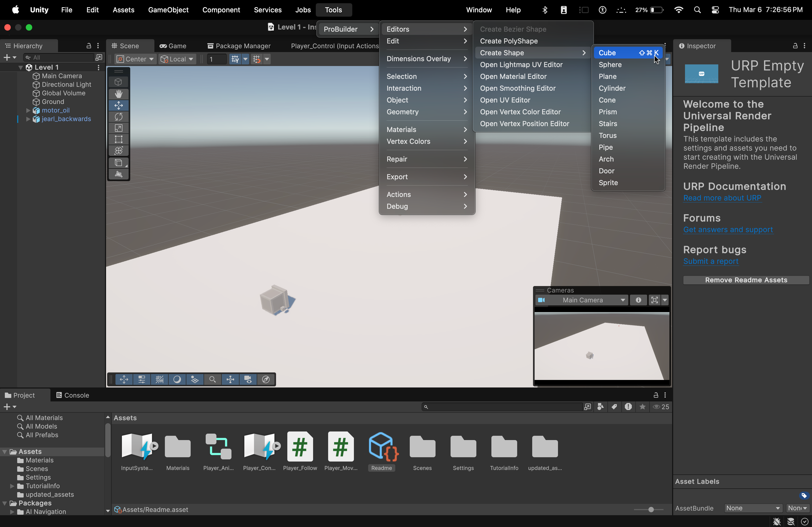Image resolution: width=812 pixels, height=527 pixels.
Task: Click the Cameras overlay info button
Action: (638, 300)
